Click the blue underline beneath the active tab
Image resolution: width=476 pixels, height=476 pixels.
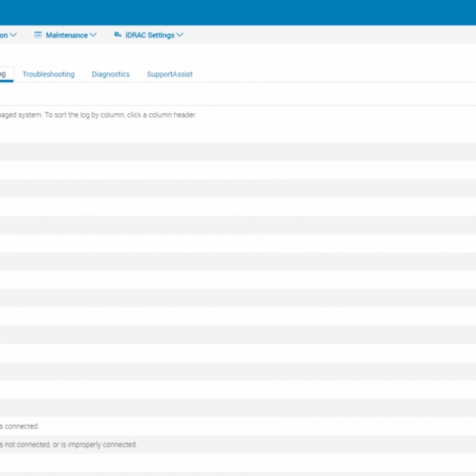point(7,81)
